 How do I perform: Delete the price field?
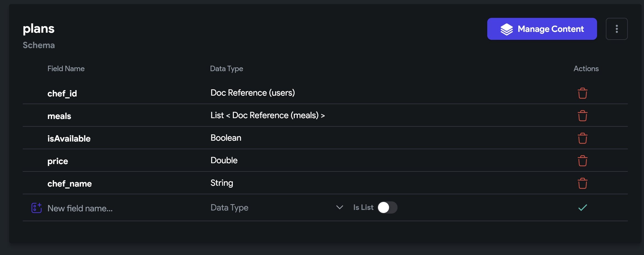pyautogui.click(x=582, y=161)
